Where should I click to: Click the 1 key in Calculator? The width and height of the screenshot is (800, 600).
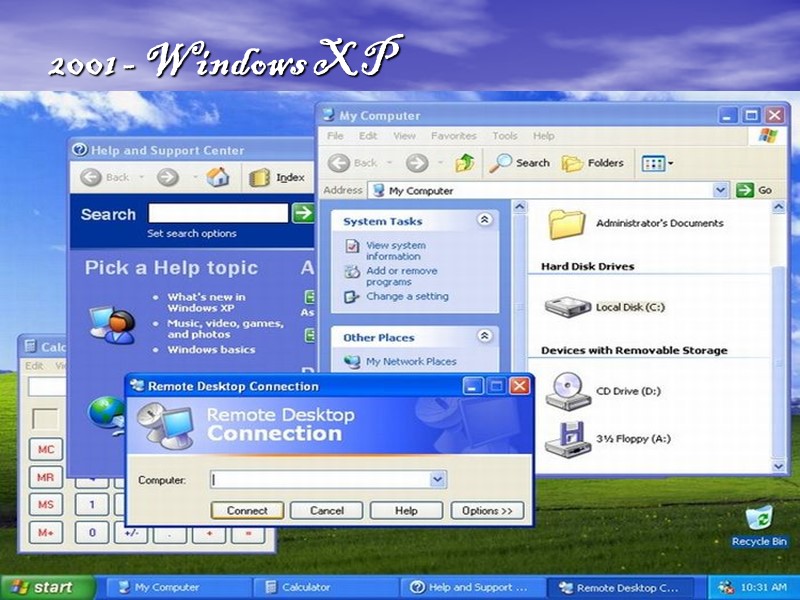click(x=92, y=505)
